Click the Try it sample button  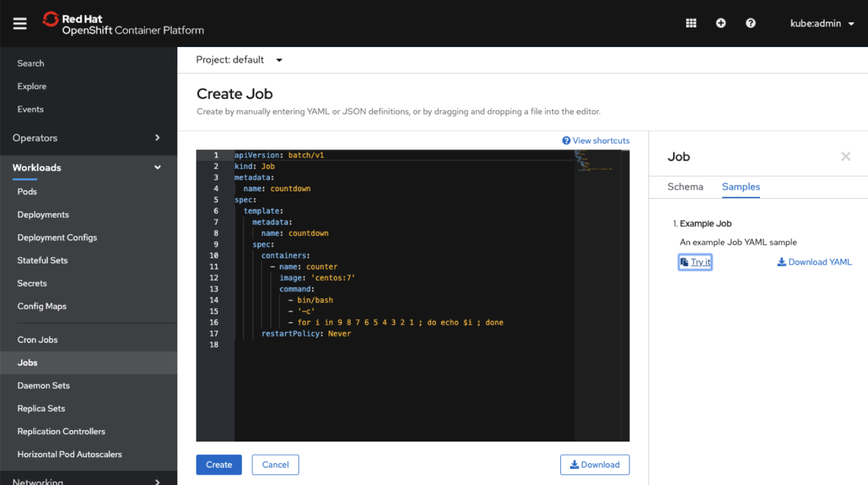pos(695,262)
